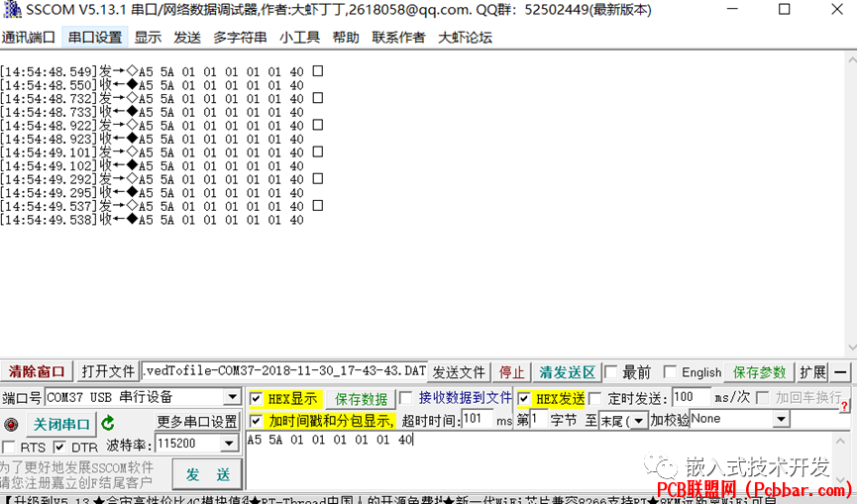Open the 联系作者 menu

[x=398, y=37]
